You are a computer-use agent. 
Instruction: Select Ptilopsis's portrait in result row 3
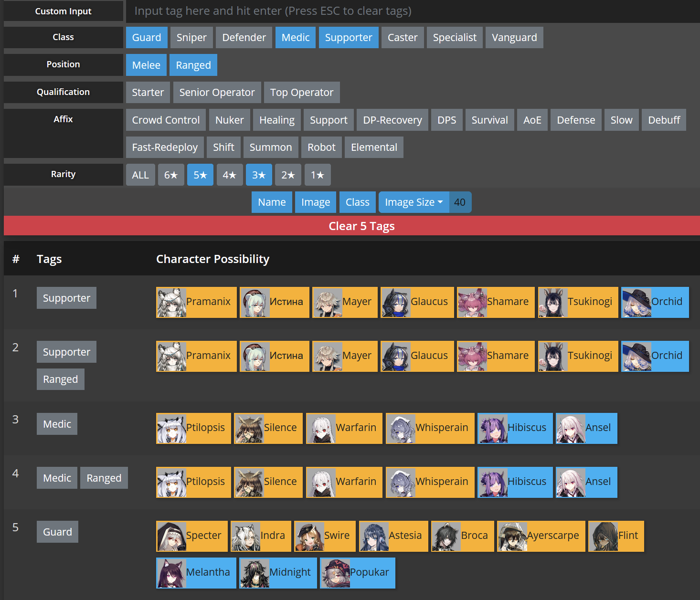tap(171, 428)
